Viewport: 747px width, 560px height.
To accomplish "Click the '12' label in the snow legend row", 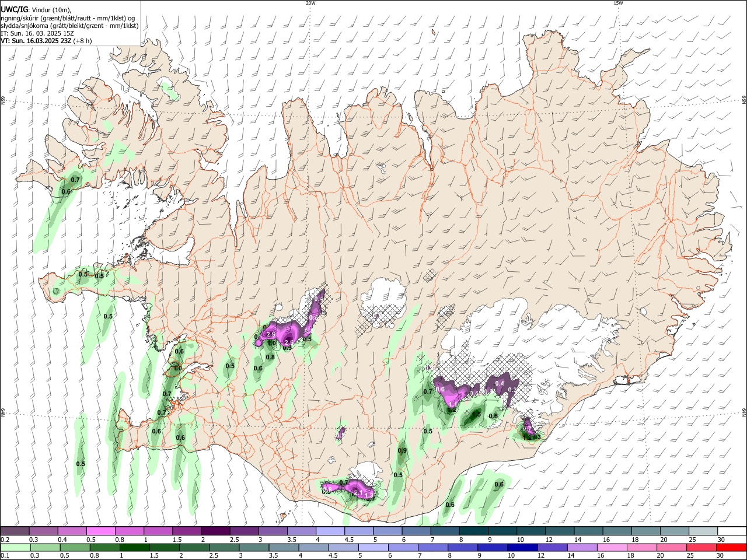I will point(550,540).
